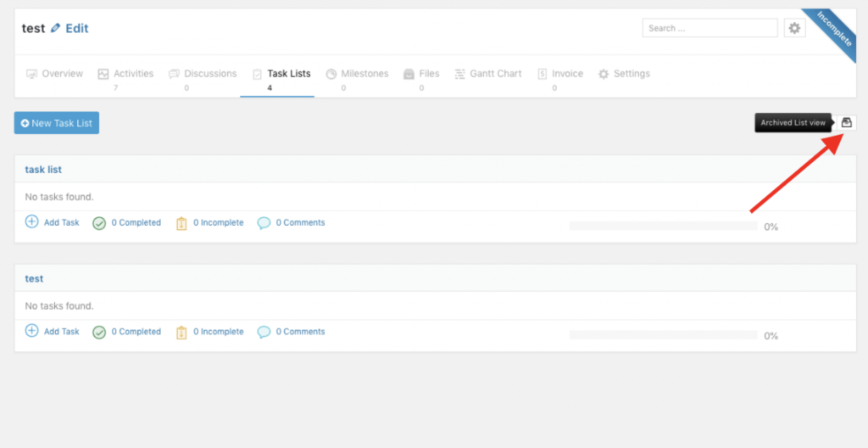Click green check icon in 'test' list section
Screen dimensions: 868x448
pos(99,332)
